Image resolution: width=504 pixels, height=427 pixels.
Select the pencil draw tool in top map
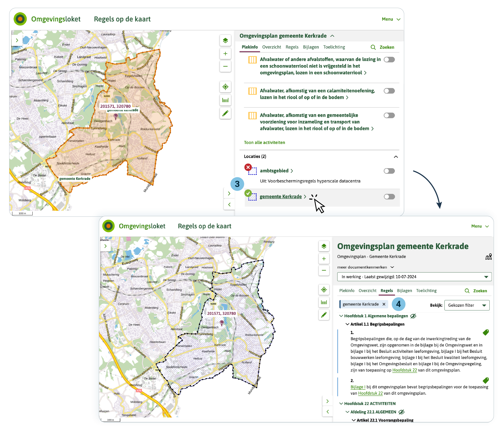tap(225, 113)
